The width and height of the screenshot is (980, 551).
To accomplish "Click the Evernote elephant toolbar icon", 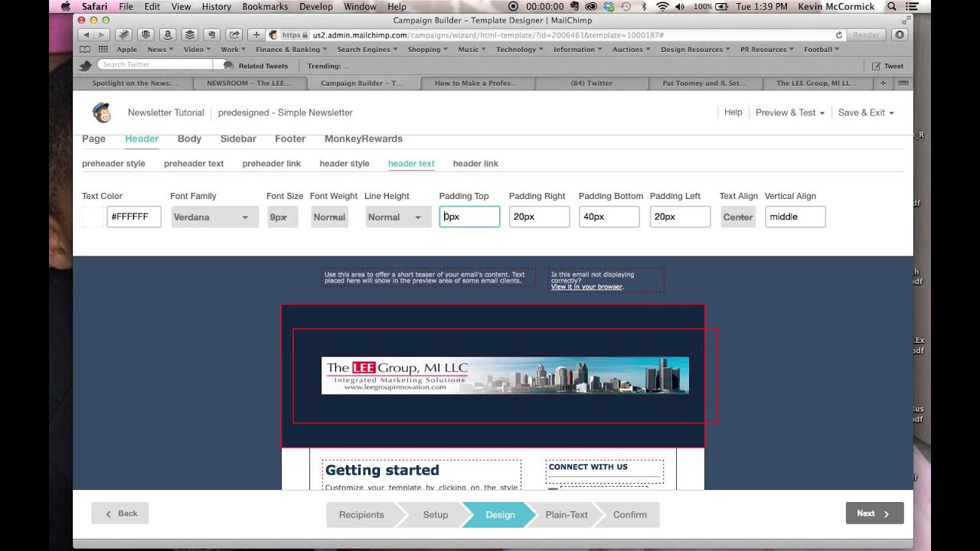I will 212,35.
